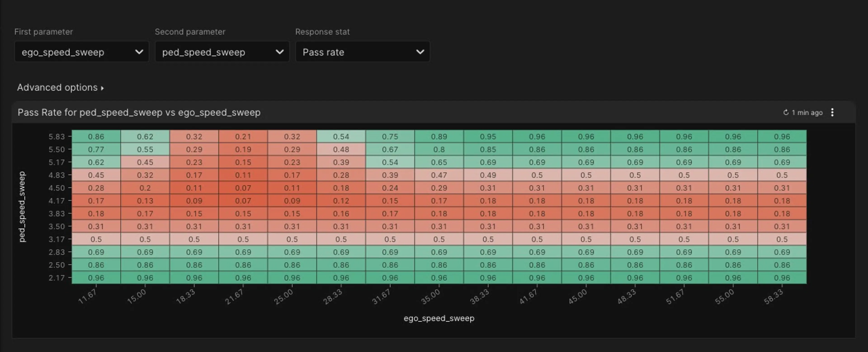Open the three-dot panel menu
Image resolution: width=868 pixels, height=352 pixels.
[832, 112]
